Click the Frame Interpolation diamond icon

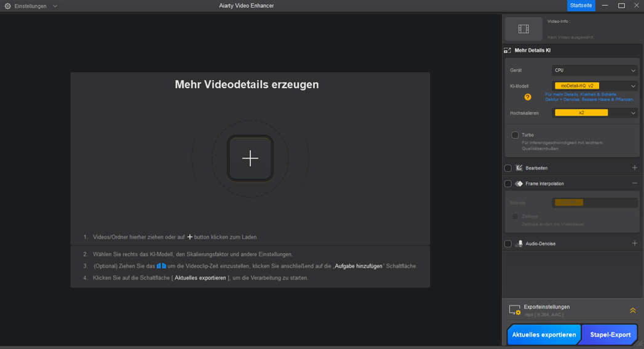click(519, 184)
